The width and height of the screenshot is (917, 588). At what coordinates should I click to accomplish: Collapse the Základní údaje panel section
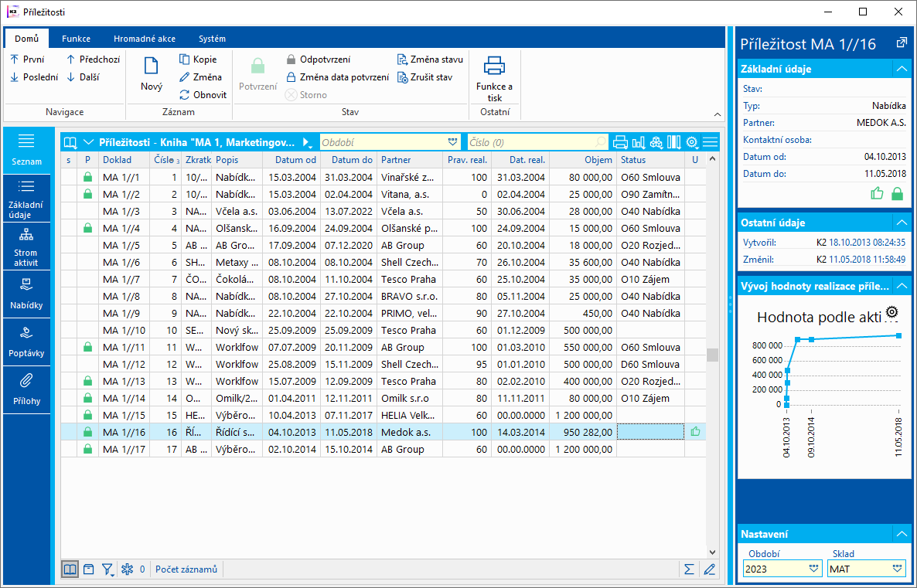pos(901,69)
